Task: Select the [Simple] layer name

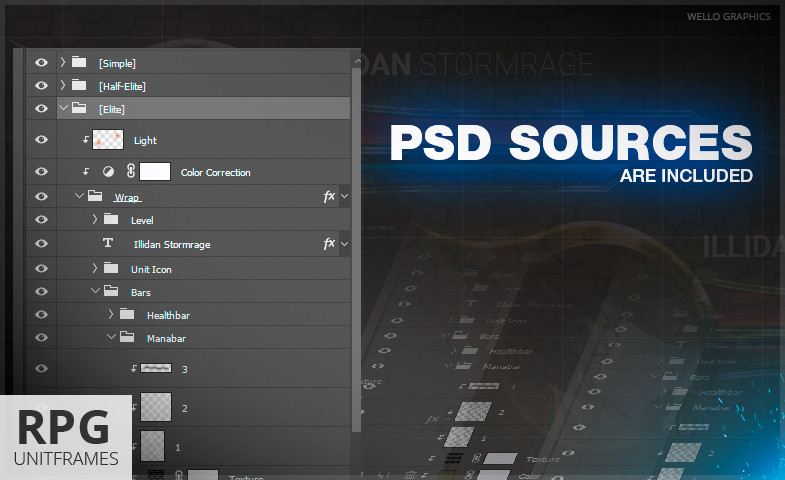Action: point(117,64)
